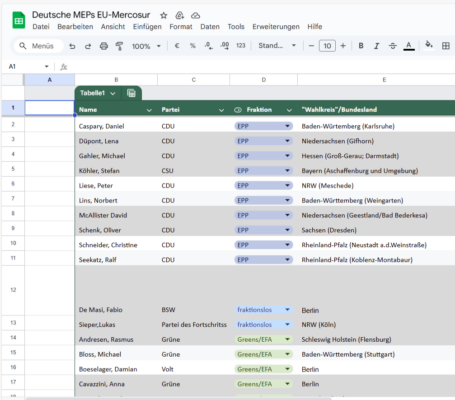Click the redo arrow icon
Screen dimensions: 455x400
pos(88,46)
